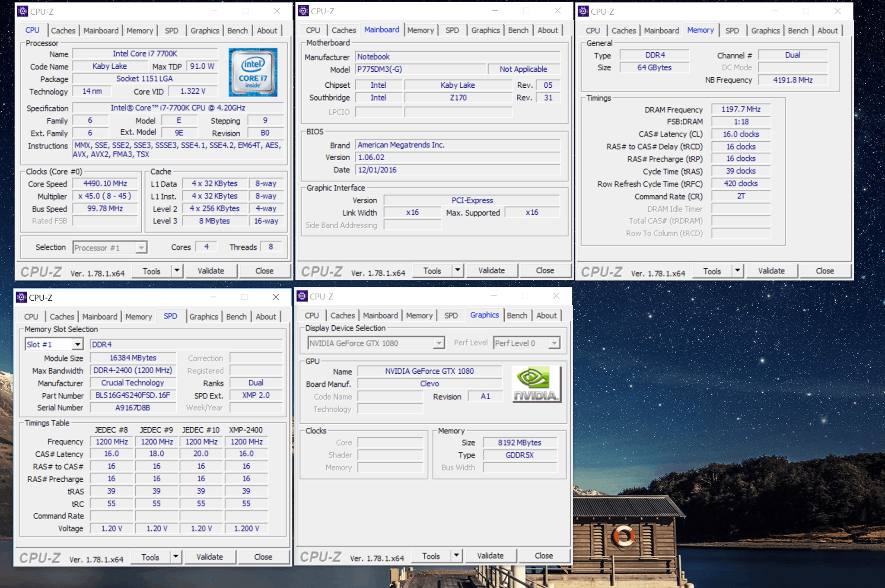Minimize the SPD CPU-Z window
This screenshot has height=588, width=885.
pyautogui.click(x=213, y=297)
